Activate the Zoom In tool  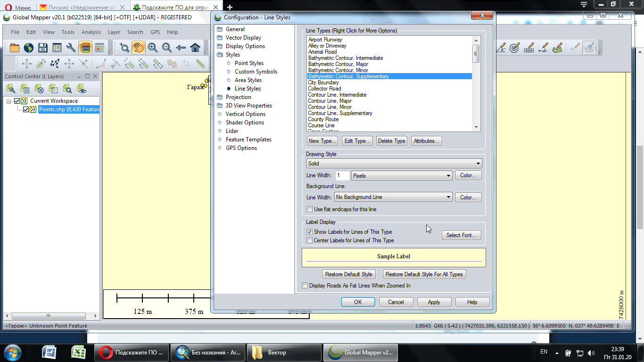tap(152, 47)
